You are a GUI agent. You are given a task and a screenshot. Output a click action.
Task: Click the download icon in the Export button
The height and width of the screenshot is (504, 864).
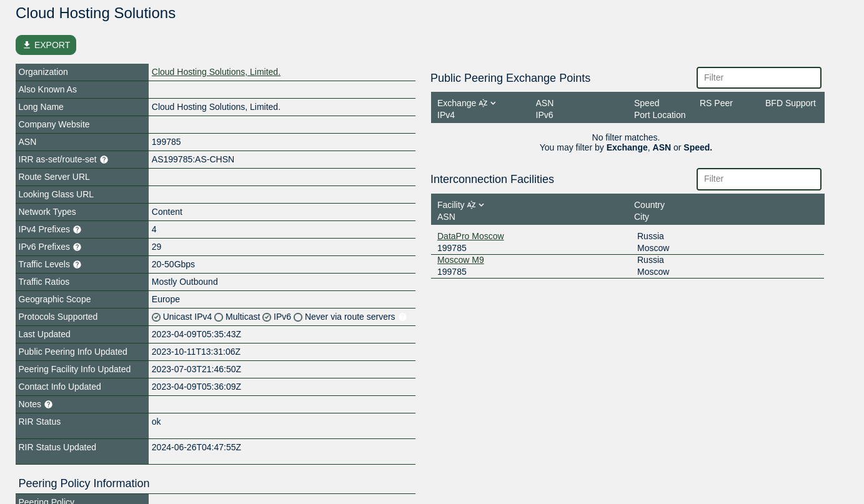[27, 45]
